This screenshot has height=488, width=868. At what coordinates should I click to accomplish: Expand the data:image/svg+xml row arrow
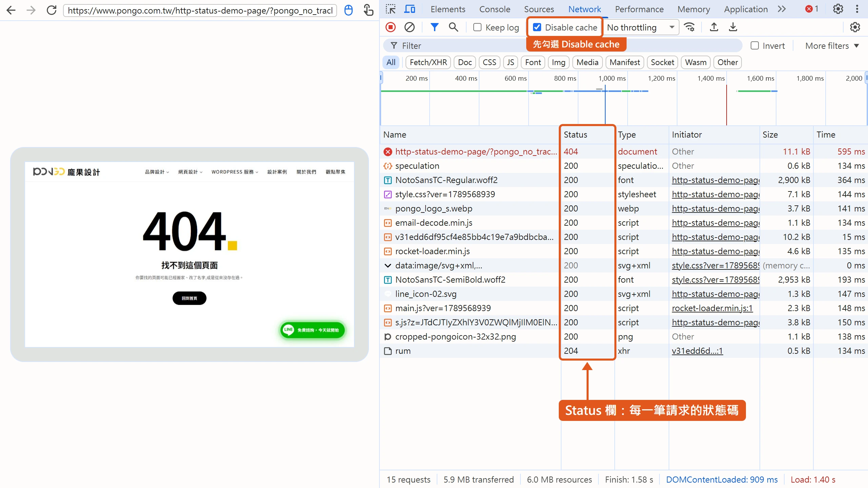(388, 265)
